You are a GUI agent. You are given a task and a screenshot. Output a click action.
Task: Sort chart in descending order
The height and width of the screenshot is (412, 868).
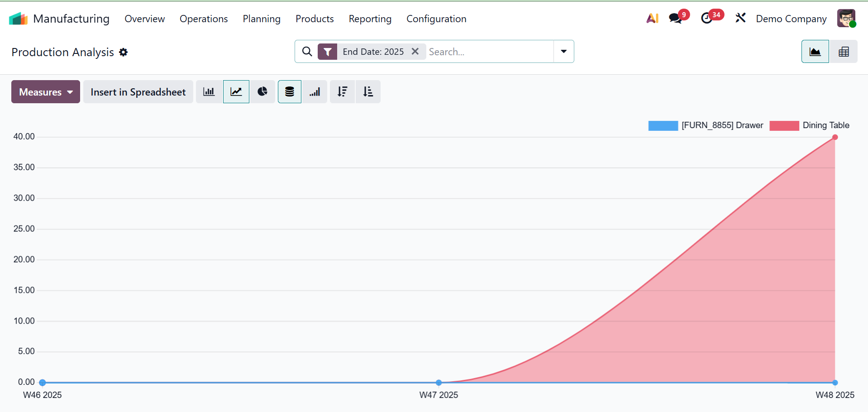(343, 92)
